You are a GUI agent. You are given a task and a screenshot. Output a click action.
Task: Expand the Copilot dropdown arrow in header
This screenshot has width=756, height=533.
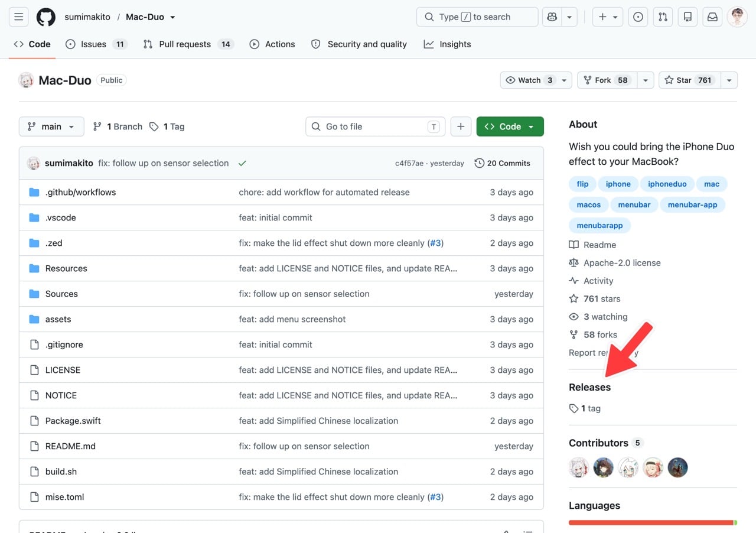(x=569, y=17)
